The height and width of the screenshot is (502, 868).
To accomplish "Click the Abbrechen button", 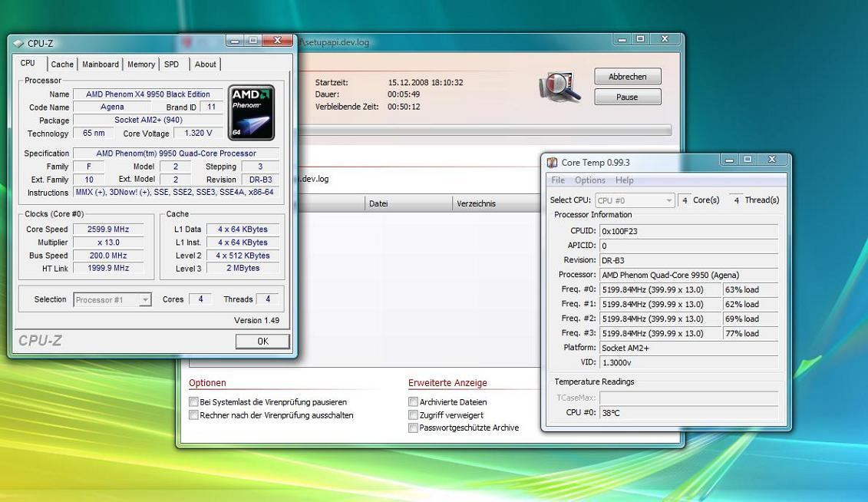I will tap(628, 77).
